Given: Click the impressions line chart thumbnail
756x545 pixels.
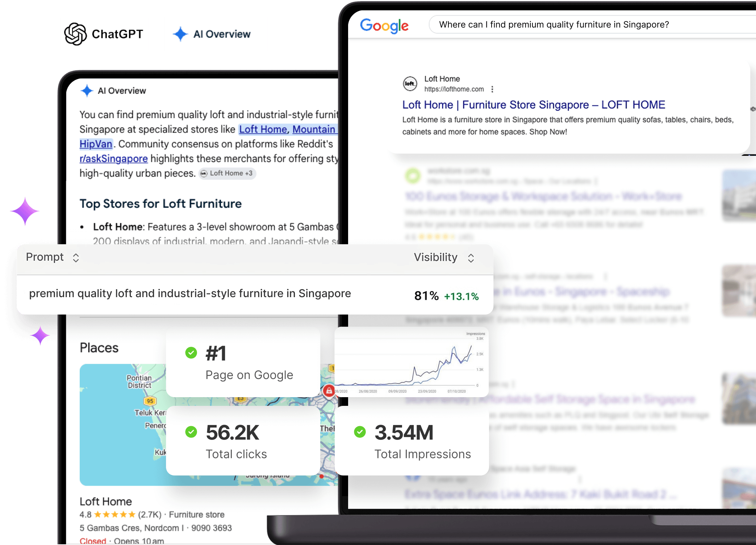Looking at the screenshot, I should (412, 362).
